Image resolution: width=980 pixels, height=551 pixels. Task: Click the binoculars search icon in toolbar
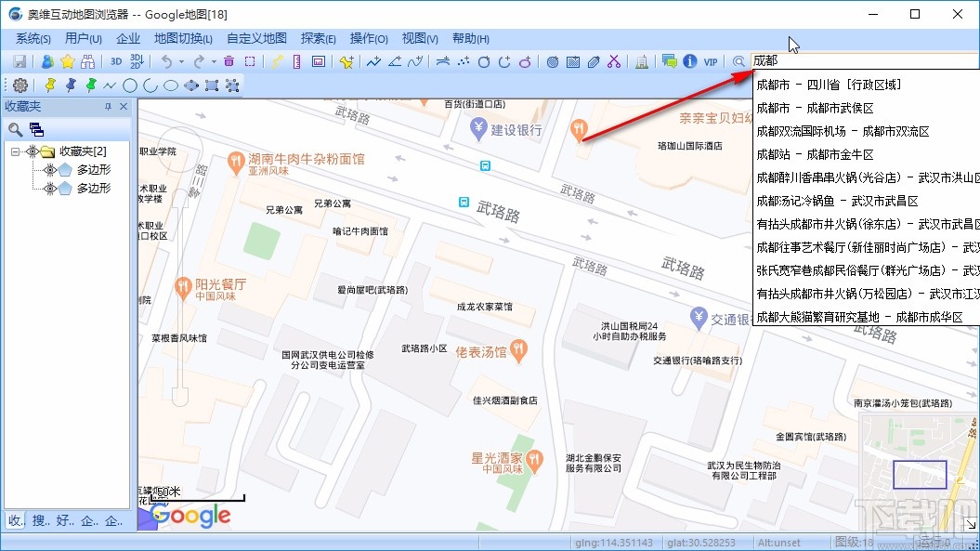(87, 60)
